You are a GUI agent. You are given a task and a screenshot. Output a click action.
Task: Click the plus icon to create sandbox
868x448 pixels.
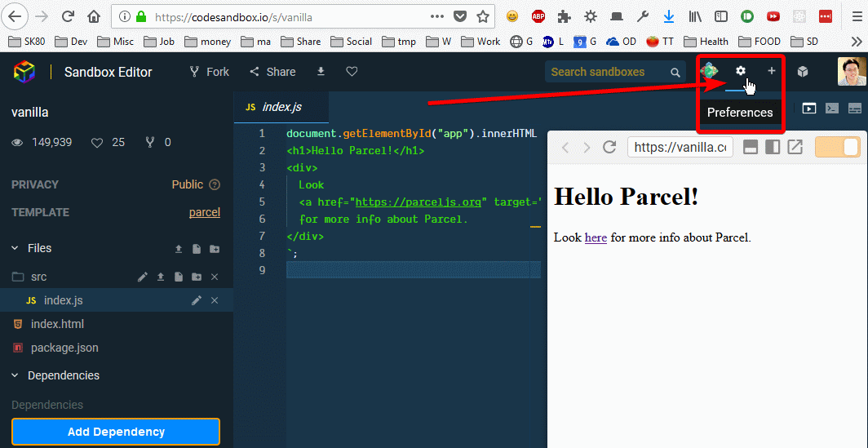(771, 72)
